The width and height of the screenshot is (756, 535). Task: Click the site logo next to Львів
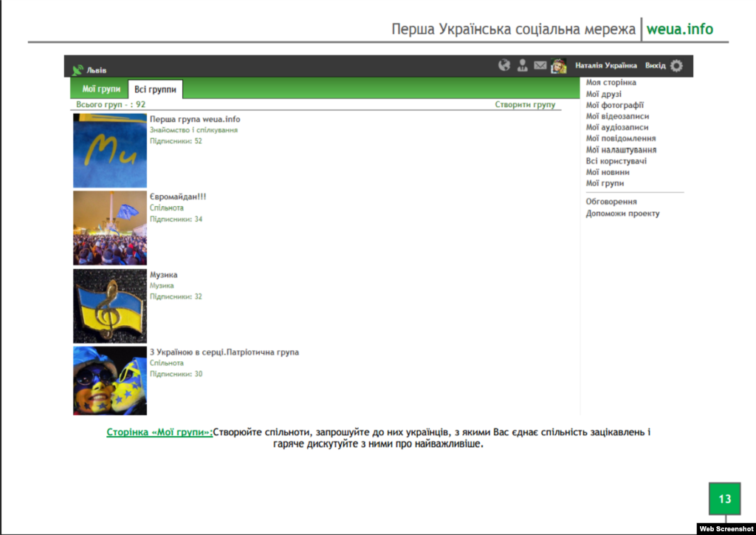click(78, 70)
